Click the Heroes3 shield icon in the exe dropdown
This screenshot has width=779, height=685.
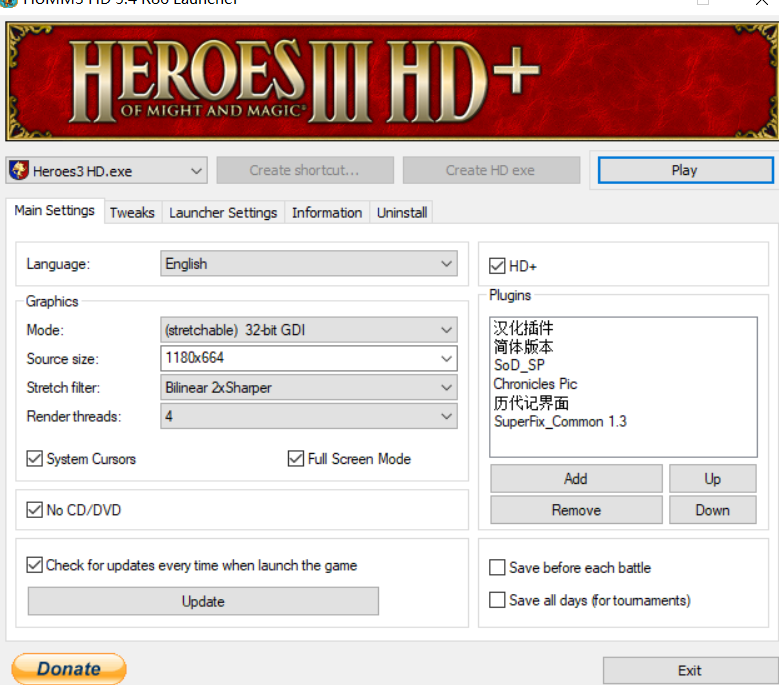coord(19,170)
